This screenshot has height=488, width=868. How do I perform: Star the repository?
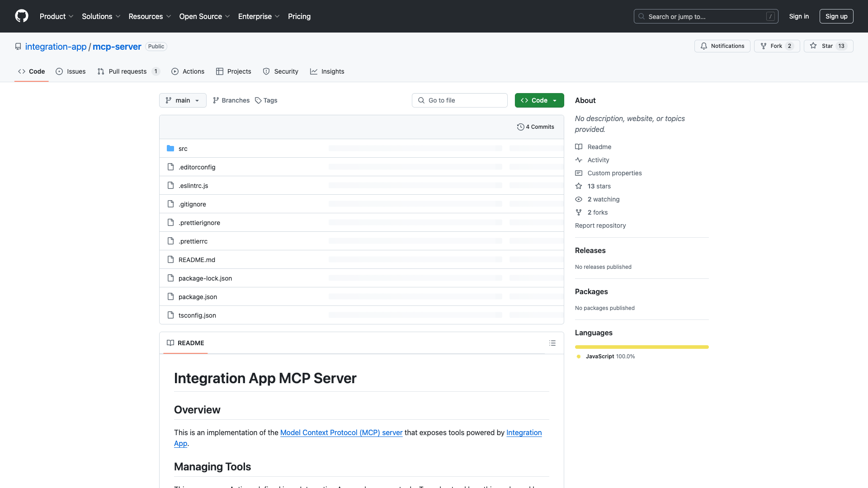[x=828, y=46]
